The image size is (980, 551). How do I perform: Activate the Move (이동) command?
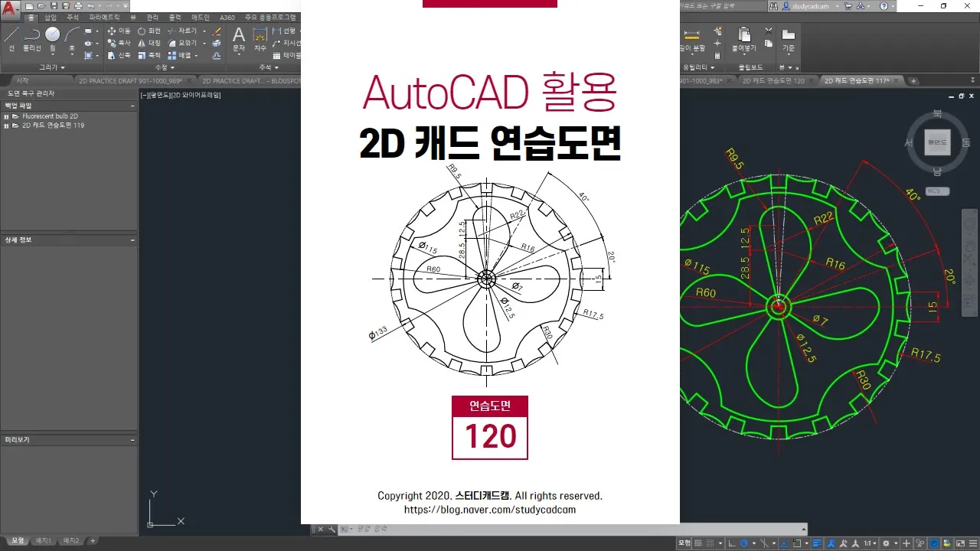119,31
